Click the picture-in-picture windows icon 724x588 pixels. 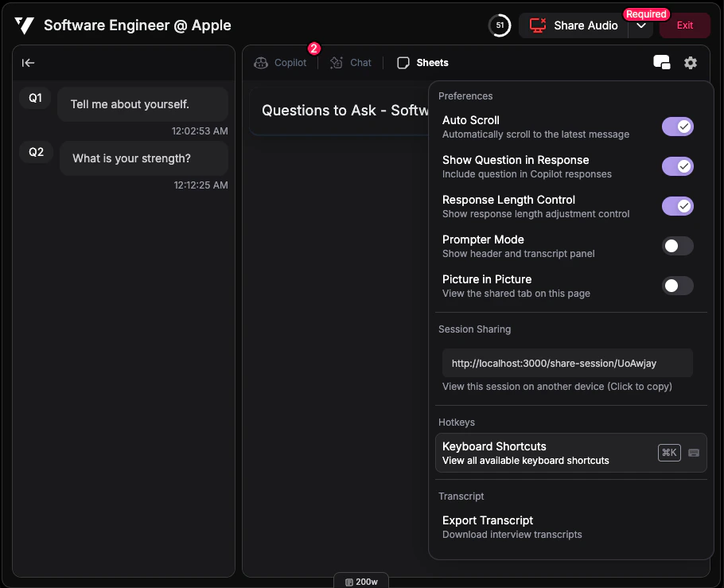[661, 61]
